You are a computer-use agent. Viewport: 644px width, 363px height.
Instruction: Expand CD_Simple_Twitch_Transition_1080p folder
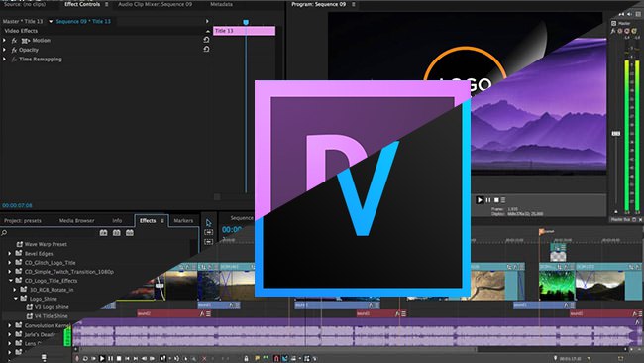pos(10,272)
